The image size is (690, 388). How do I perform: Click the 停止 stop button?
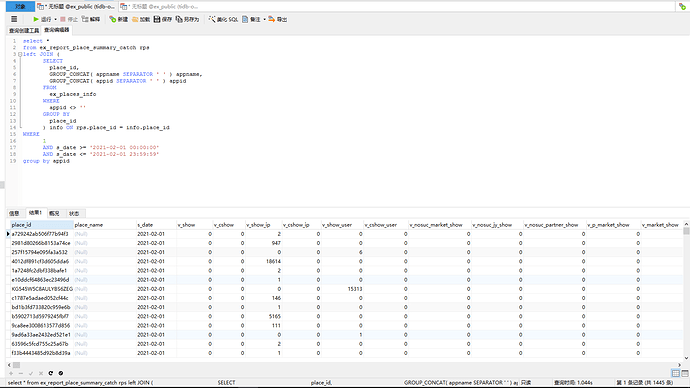pos(69,19)
